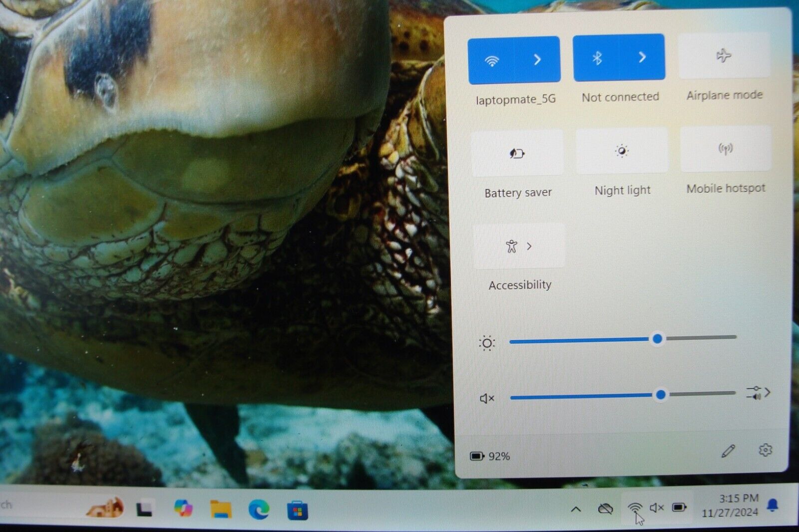Open Microsoft Edge from taskbar
The height and width of the screenshot is (532, 799).
(259, 510)
